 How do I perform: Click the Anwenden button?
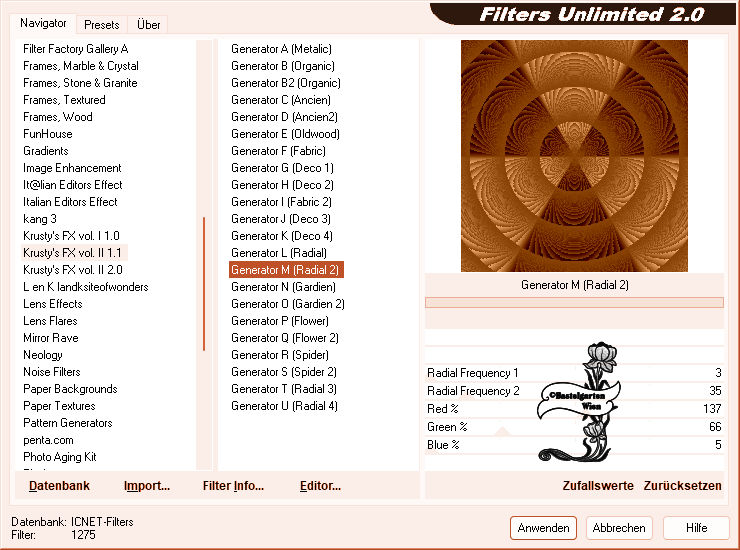[x=543, y=527]
